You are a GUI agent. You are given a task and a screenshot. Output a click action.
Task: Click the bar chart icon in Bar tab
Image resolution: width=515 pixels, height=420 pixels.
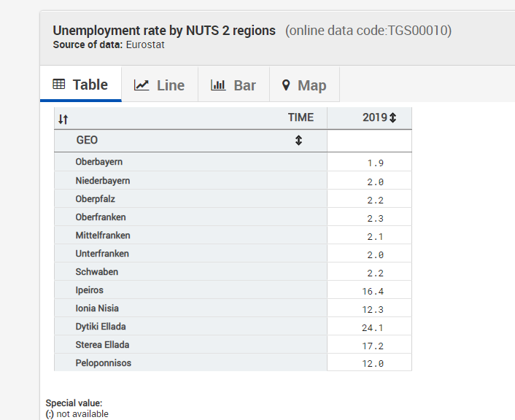tap(218, 85)
